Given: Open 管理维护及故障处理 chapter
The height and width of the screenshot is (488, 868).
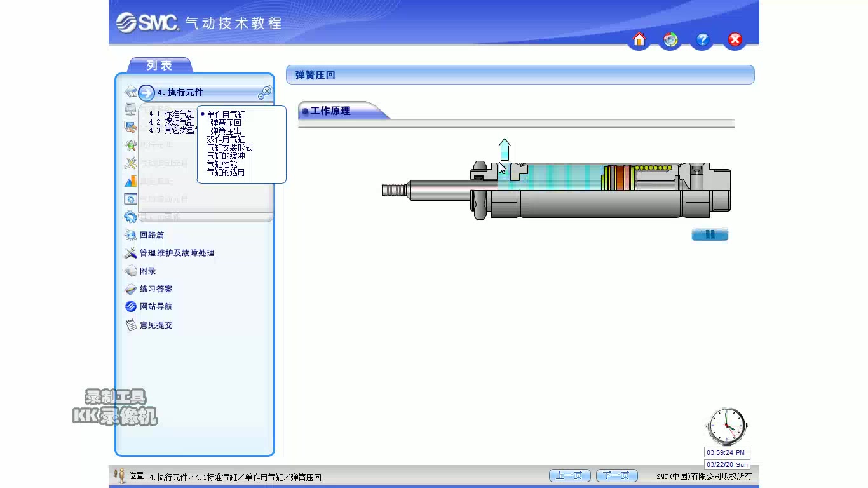Looking at the screenshot, I should [x=177, y=253].
